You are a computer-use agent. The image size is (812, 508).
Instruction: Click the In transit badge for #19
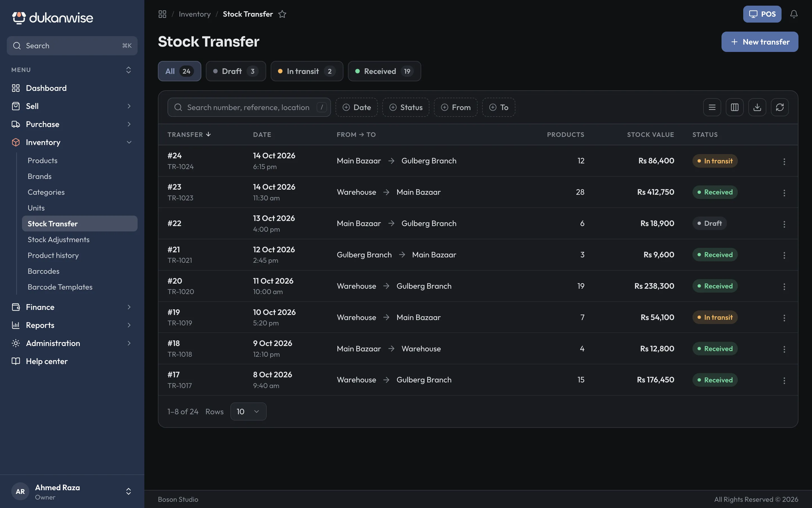(715, 317)
